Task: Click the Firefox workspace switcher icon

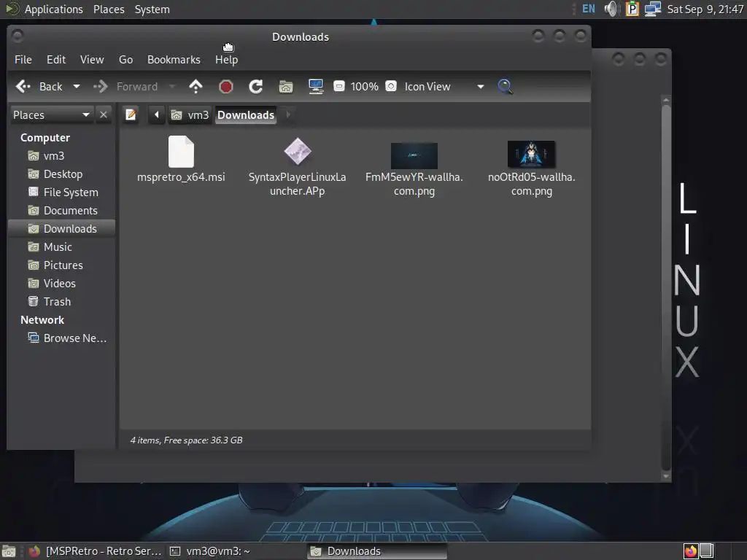Action: coord(691,551)
